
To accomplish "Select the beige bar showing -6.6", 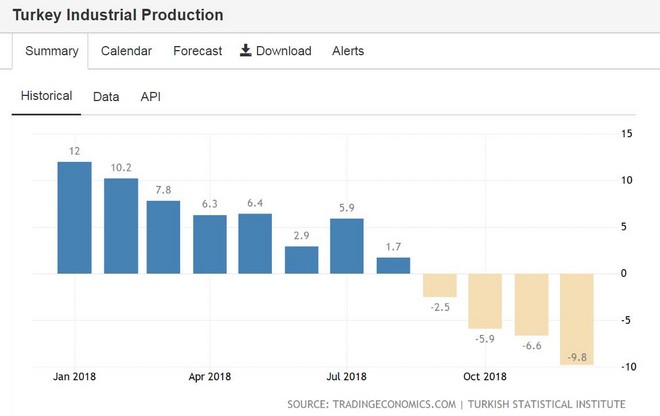I will [x=531, y=304].
